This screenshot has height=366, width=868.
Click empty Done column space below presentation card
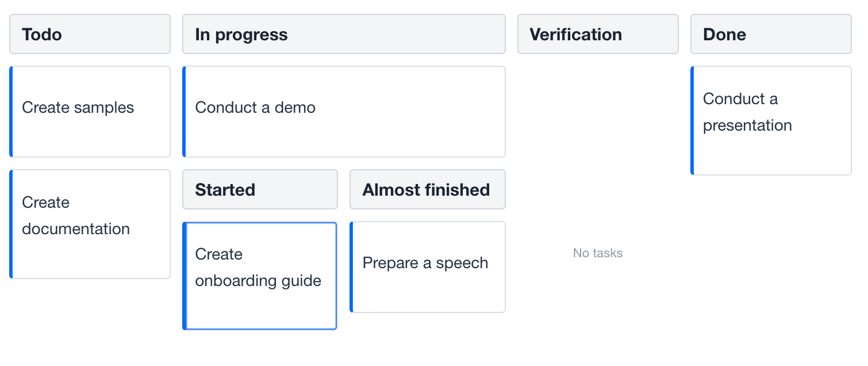point(771,259)
